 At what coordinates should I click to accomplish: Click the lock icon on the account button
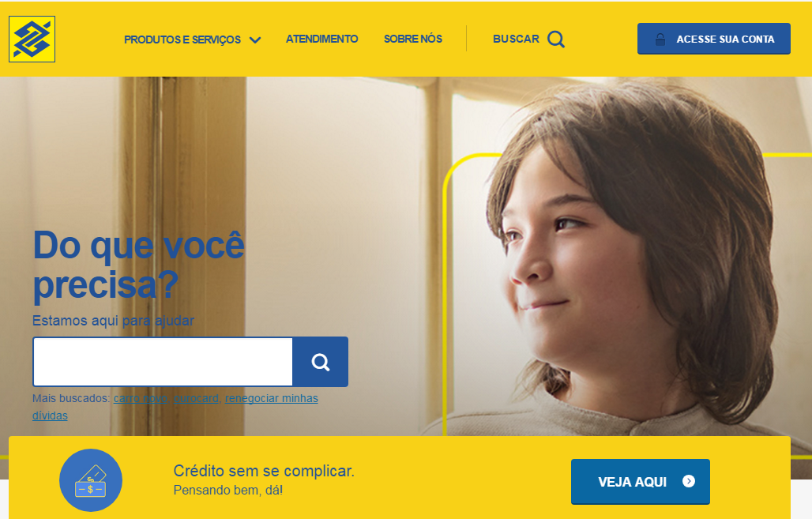660,39
